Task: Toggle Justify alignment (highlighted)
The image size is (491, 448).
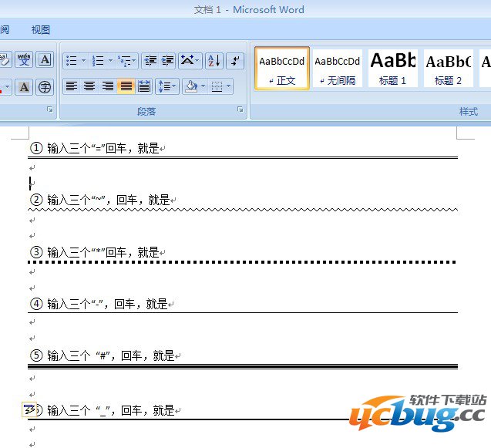Action: (126, 86)
